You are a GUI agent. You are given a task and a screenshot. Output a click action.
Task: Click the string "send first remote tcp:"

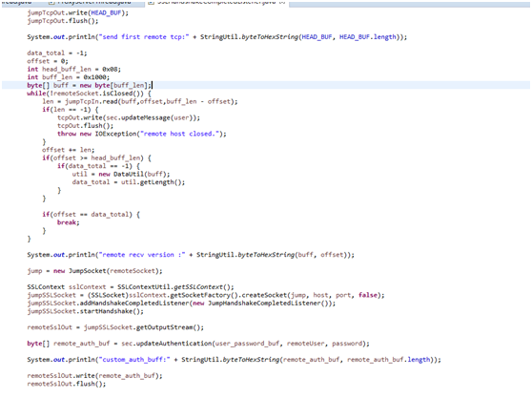pyautogui.click(x=143, y=37)
